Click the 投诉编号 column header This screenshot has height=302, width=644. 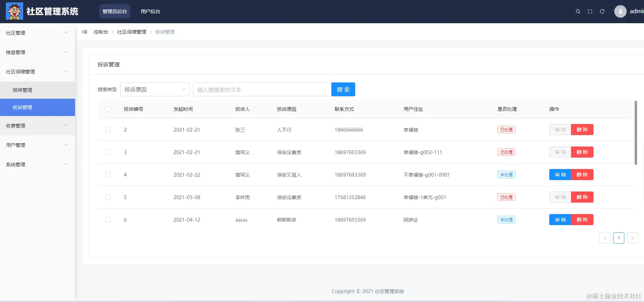tap(134, 109)
